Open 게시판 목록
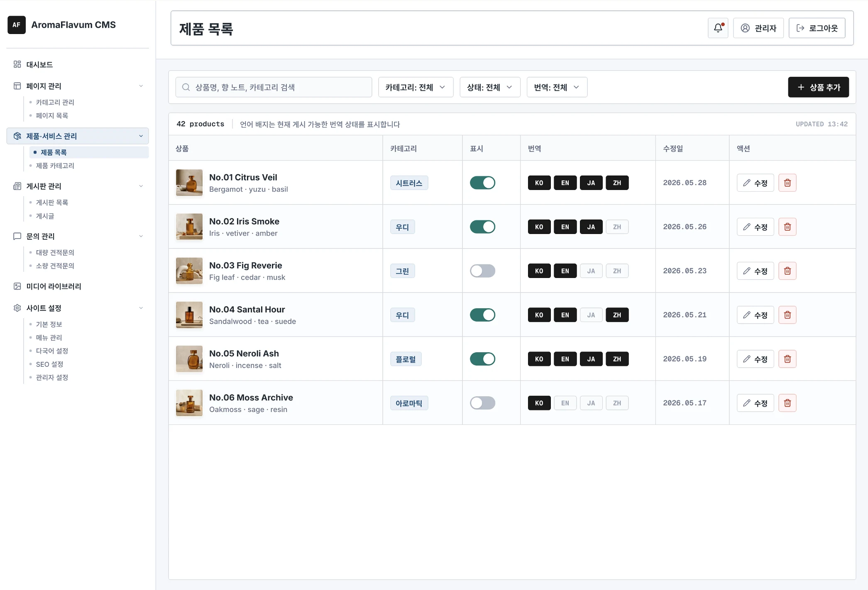The width and height of the screenshot is (868, 590). coord(52,202)
